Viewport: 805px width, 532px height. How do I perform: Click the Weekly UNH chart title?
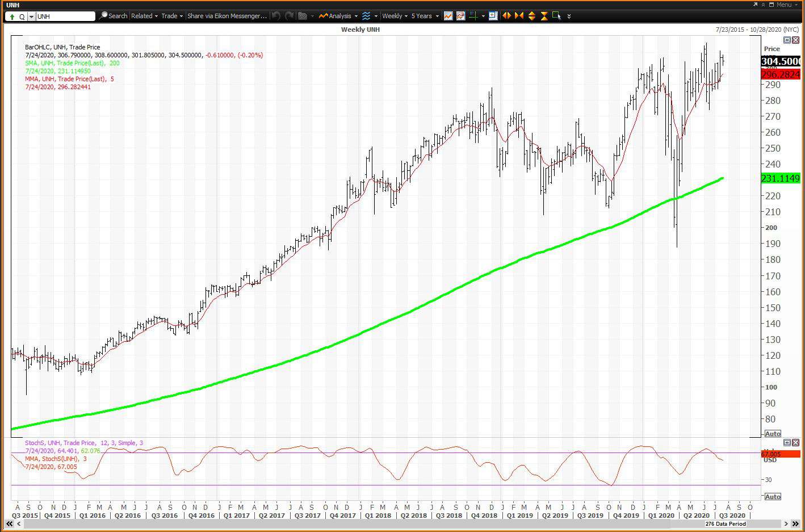click(360, 30)
